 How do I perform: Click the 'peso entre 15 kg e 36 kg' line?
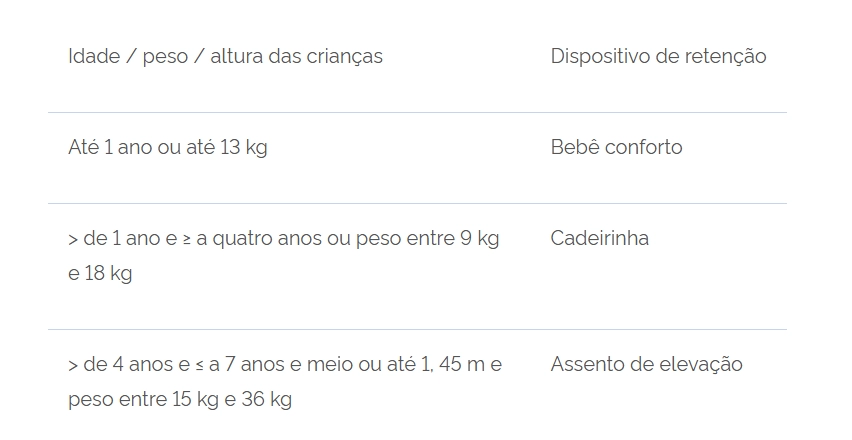click(x=180, y=400)
